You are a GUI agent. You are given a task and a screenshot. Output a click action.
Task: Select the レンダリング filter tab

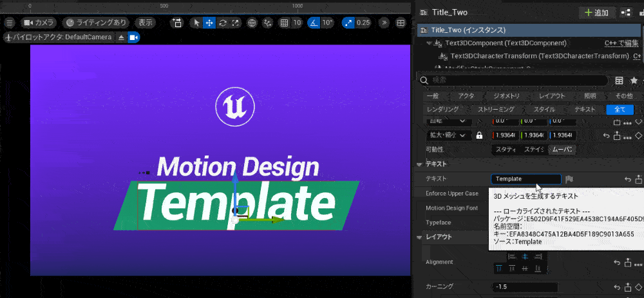tap(442, 110)
